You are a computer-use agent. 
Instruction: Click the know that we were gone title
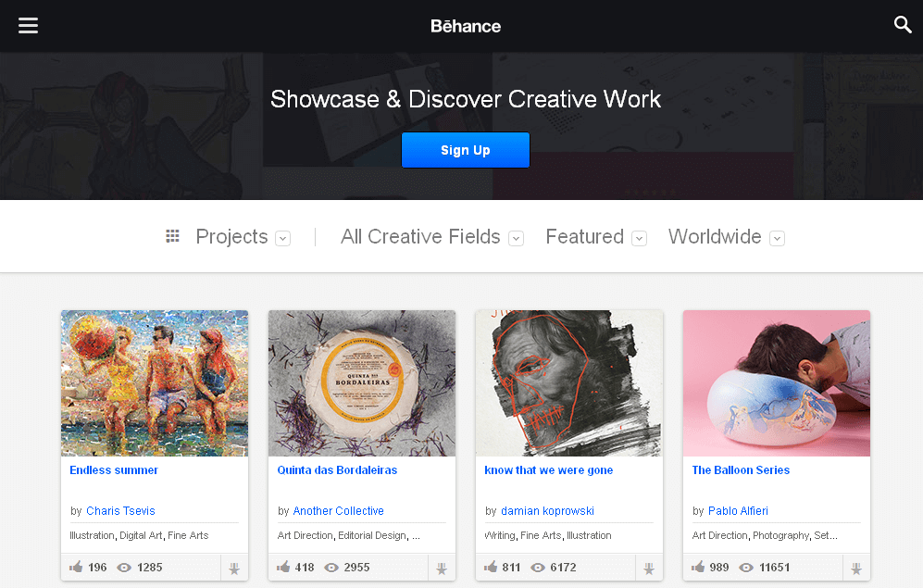point(549,470)
